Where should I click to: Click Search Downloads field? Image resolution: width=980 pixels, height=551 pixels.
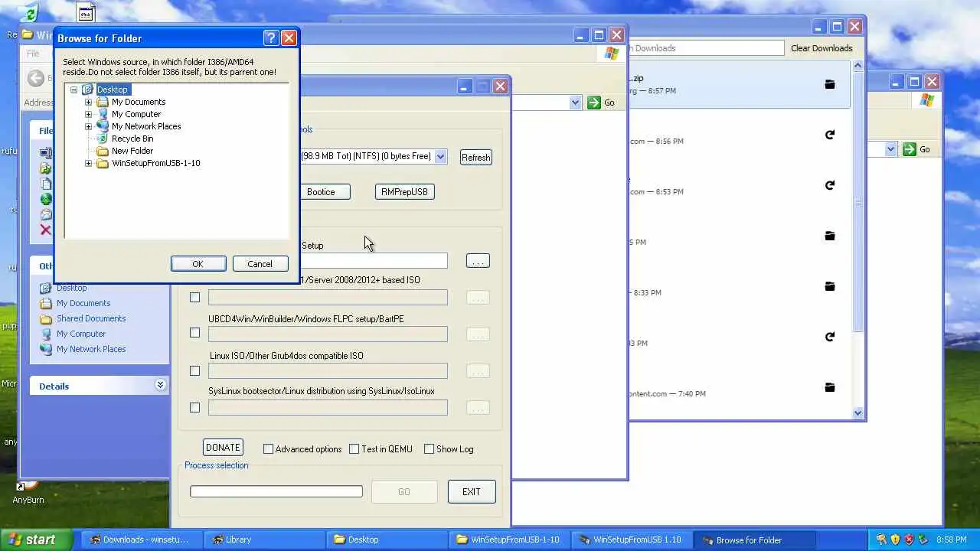pos(706,48)
